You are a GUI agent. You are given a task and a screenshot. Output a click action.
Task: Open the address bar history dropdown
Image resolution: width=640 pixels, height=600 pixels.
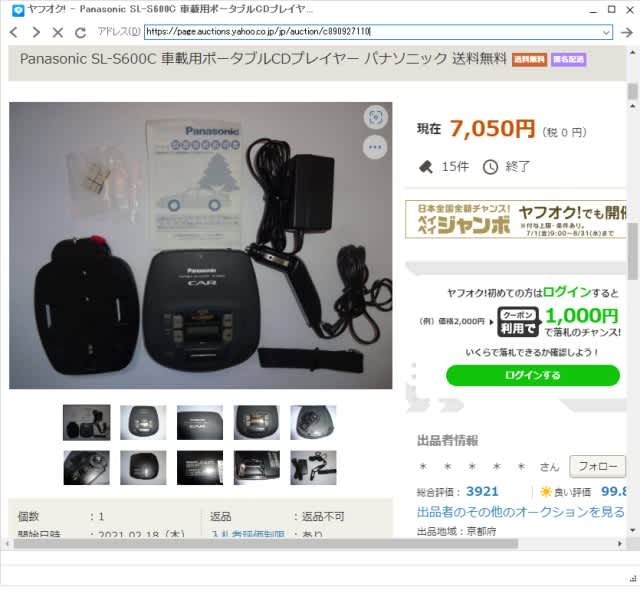(x=606, y=32)
